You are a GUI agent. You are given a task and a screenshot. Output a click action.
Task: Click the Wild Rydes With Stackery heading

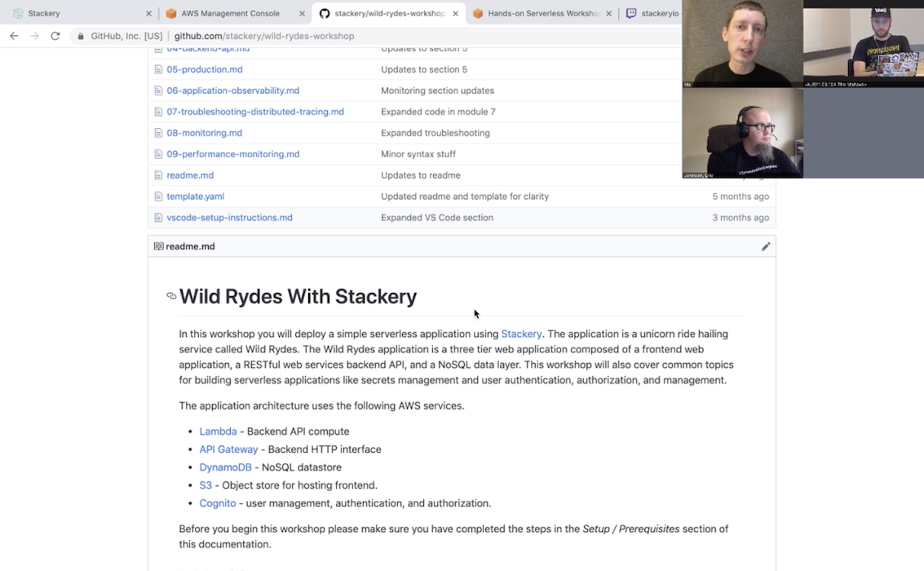[x=298, y=296]
